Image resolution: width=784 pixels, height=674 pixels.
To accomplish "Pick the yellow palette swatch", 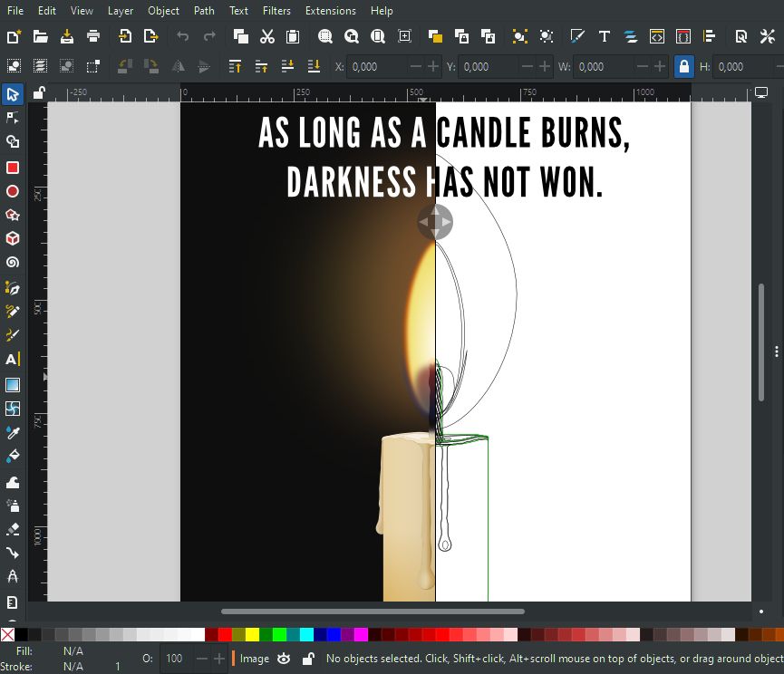I will 253,634.
